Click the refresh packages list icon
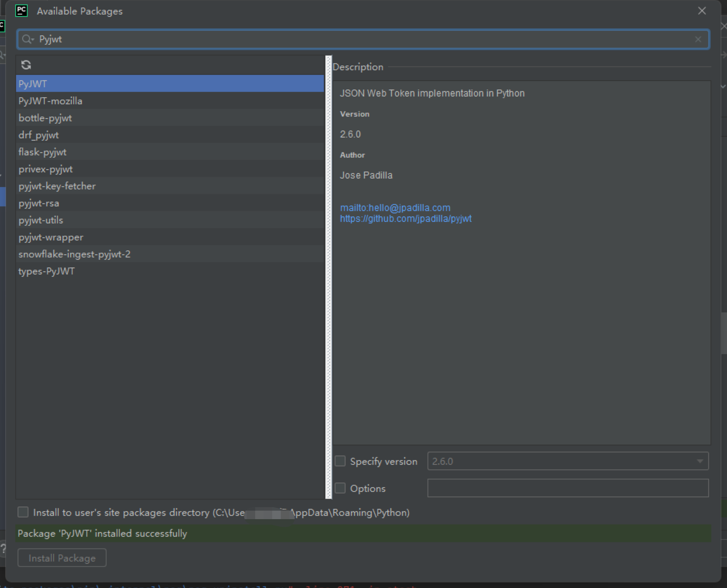This screenshot has height=588, width=727. click(x=26, y=65)
